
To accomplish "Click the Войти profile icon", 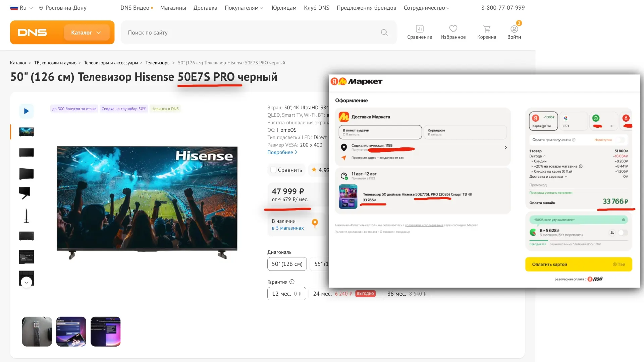I will coord(514,29).
